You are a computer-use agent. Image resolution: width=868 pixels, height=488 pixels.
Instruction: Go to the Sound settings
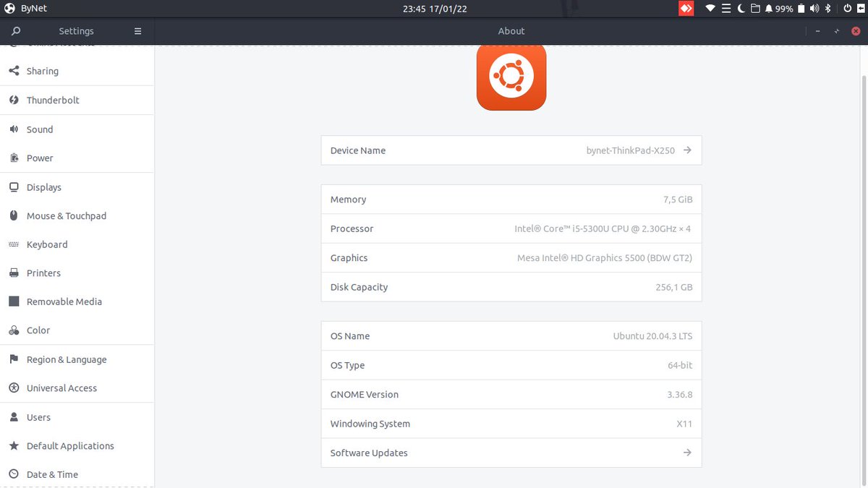point(77,129)
